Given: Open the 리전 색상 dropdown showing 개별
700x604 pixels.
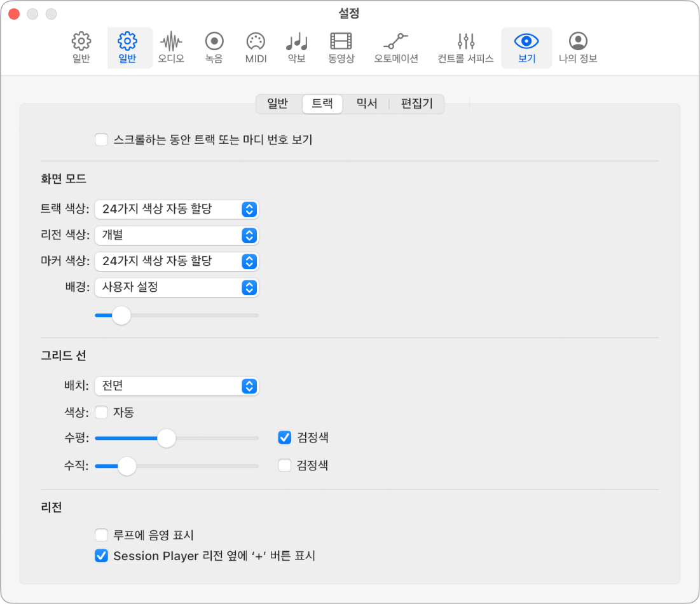Looking at the screenshot, I should [x=177, y=235].
